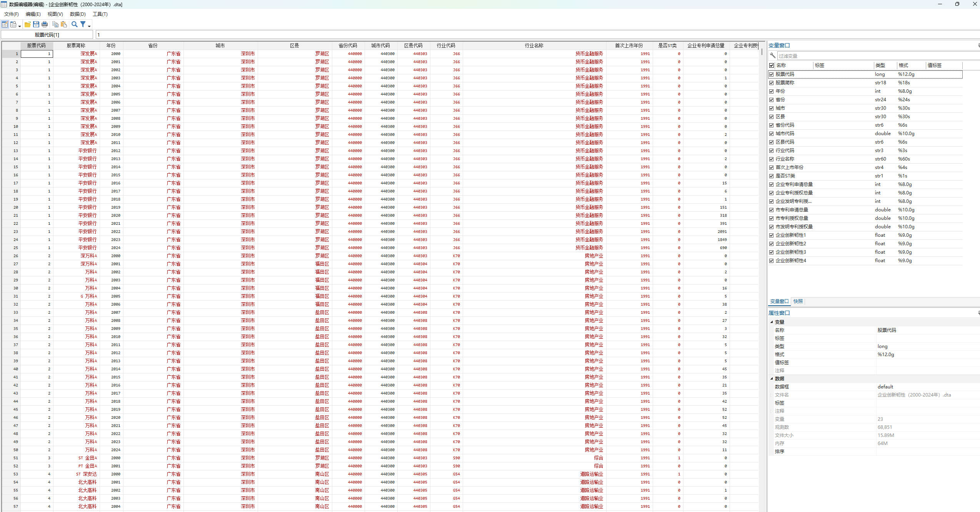
Task: Click the 行业名称 column header
Action: [534, 45]
